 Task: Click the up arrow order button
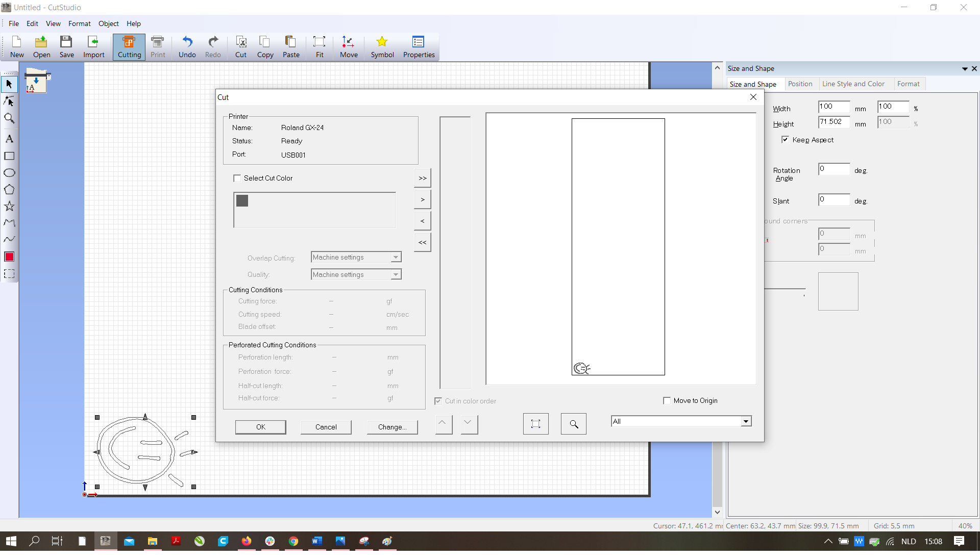(444, 424)
